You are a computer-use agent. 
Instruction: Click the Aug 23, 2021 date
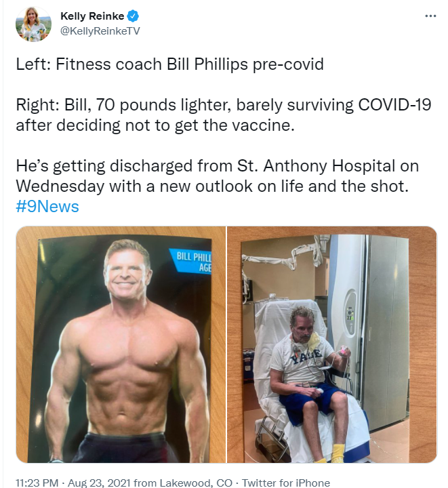96,483
